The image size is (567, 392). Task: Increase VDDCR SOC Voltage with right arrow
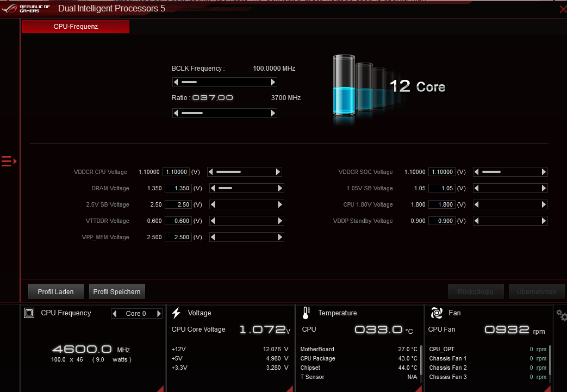[544, 172]
